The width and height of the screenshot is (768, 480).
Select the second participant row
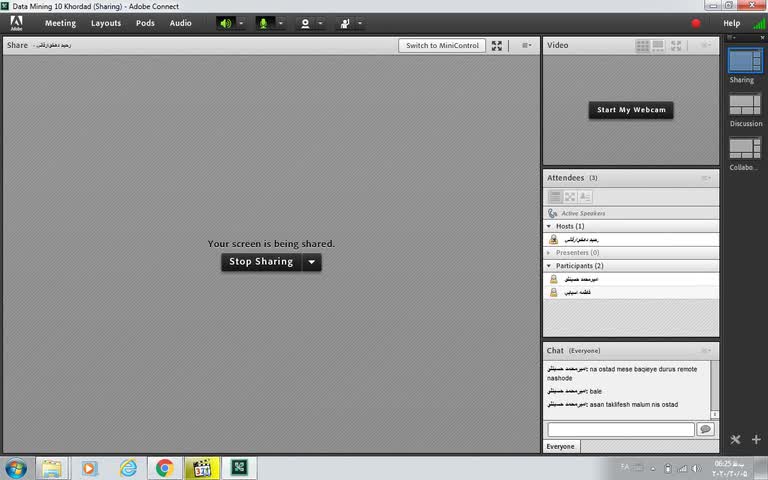631,292
